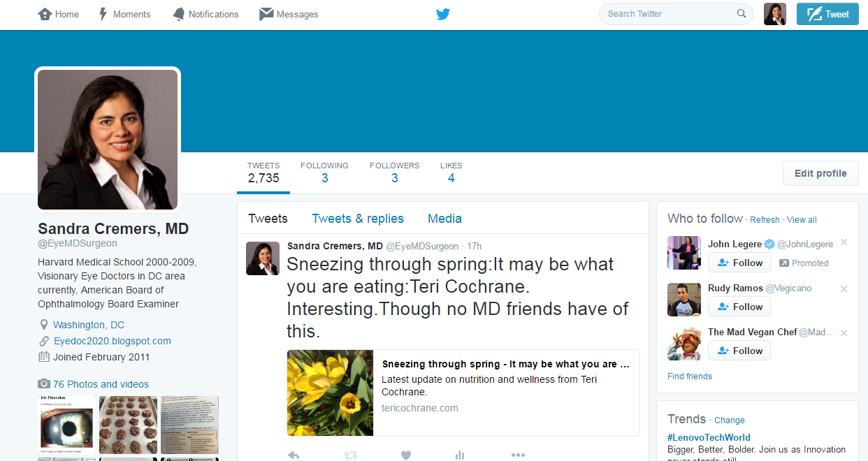Viewport: 868px width, 461px height.
Task: Dismiss the John Legere suggestion
Action: [844, 242]
